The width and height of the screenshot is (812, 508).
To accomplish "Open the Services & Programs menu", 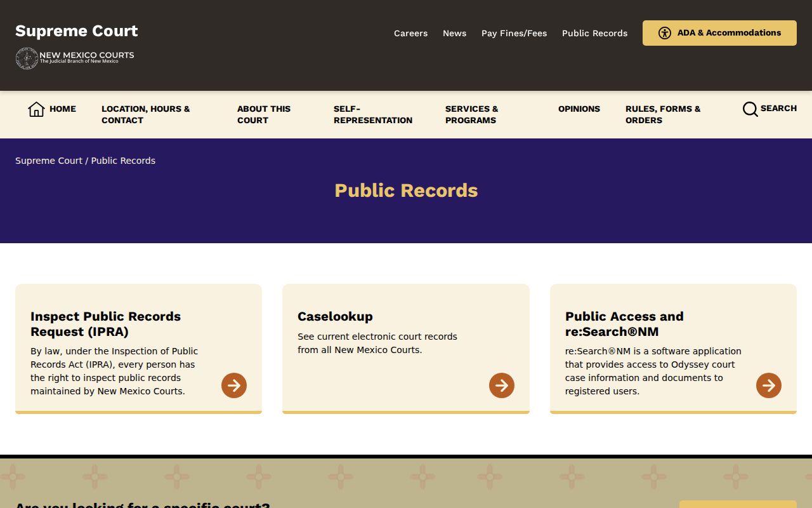I will (472, 114).
